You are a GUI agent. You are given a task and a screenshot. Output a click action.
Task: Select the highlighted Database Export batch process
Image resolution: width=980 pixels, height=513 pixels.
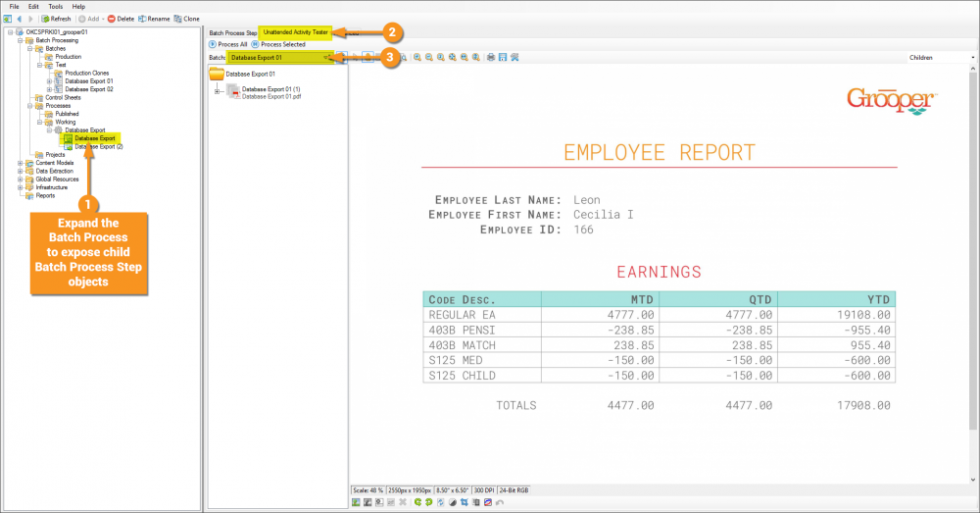[x=94, y=138]
